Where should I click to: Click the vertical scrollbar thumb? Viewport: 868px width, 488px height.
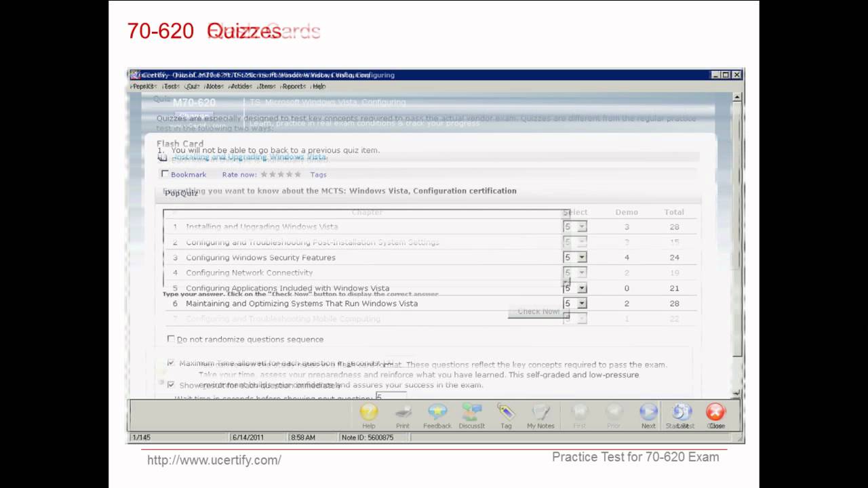point(737,230)
